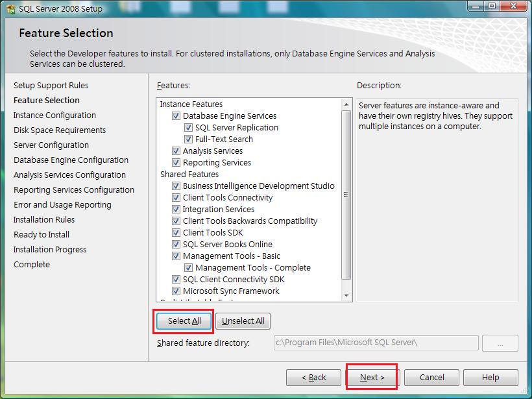Toggle SQL Client Connectivity SDK checkbox
The image size is (532, 399).
[x=176, y=279]
